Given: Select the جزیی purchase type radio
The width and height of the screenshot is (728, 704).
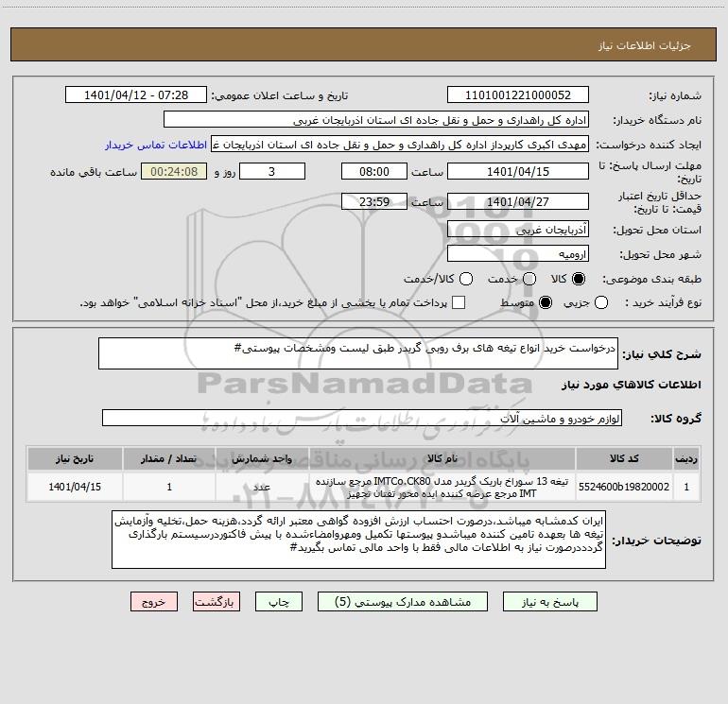Looking at the screenshot, I should (x=600, y=302).
